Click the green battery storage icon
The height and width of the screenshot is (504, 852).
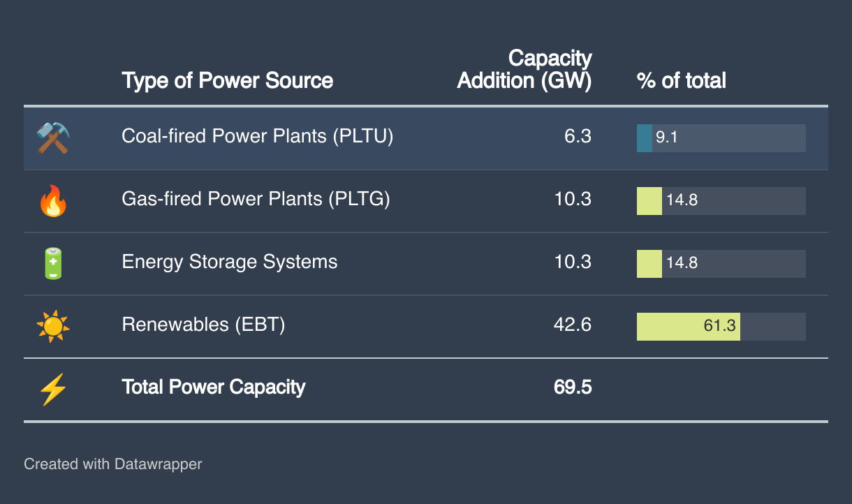(x=53, y=264)
